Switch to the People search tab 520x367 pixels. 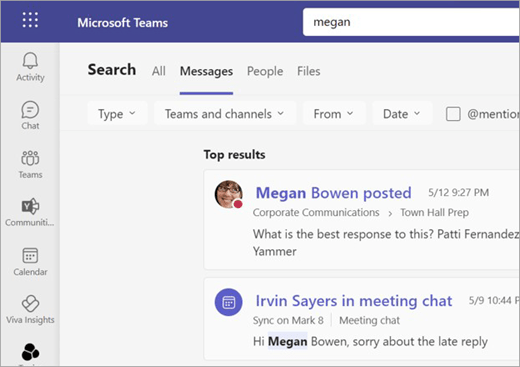pos(265,71)
